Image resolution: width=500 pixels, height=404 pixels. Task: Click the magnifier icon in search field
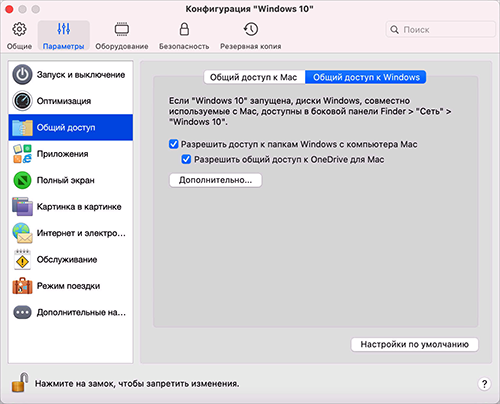(394, 30)
